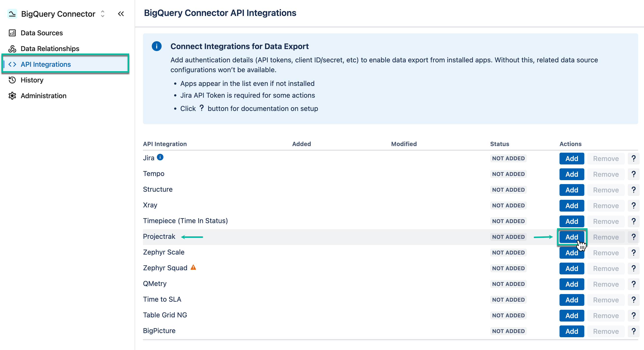This screenshot has width=644, height=350.
Task: Open the help icon on the Projectrak row
Action: pyautogui.click(x=633, y=237)
